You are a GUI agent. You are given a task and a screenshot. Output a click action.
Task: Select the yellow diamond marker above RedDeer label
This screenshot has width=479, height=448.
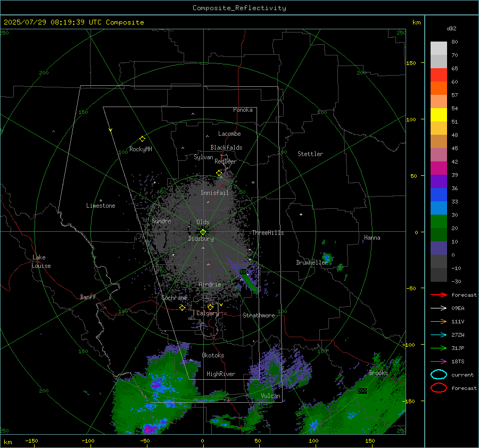(219, 173)
